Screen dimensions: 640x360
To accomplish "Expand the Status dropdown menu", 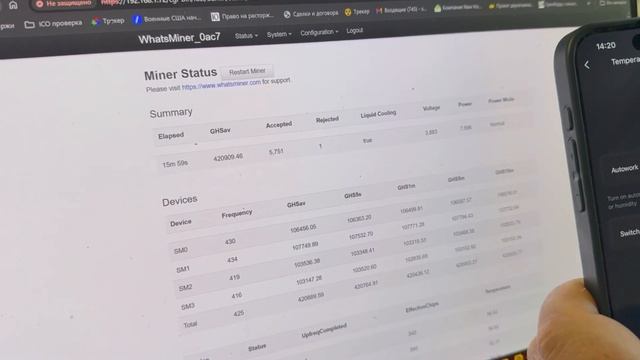I will point(246,36).
